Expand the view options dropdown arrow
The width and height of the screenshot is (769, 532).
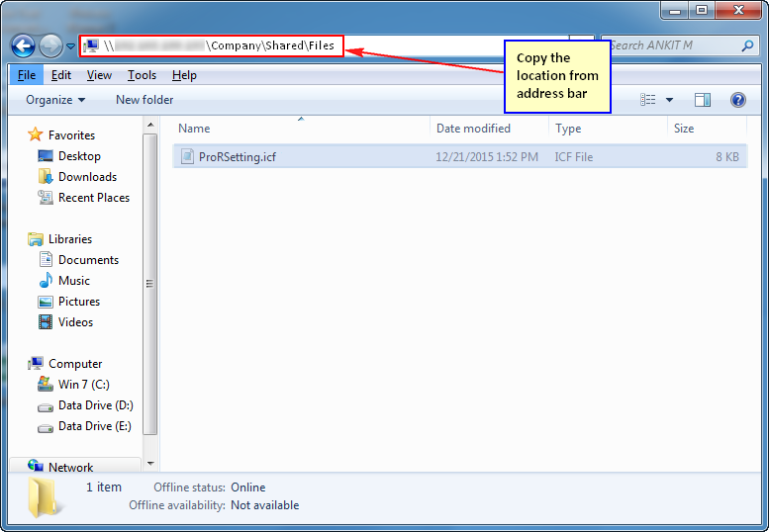tap(669, 100)
